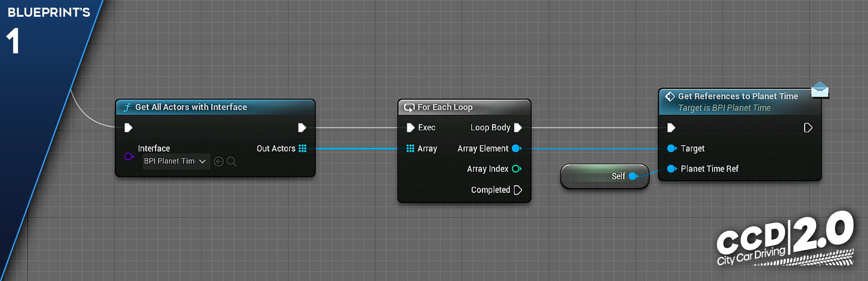Select the Array Element output pin
This screenshot has height=281, width=868.
[x=516, y=149]
